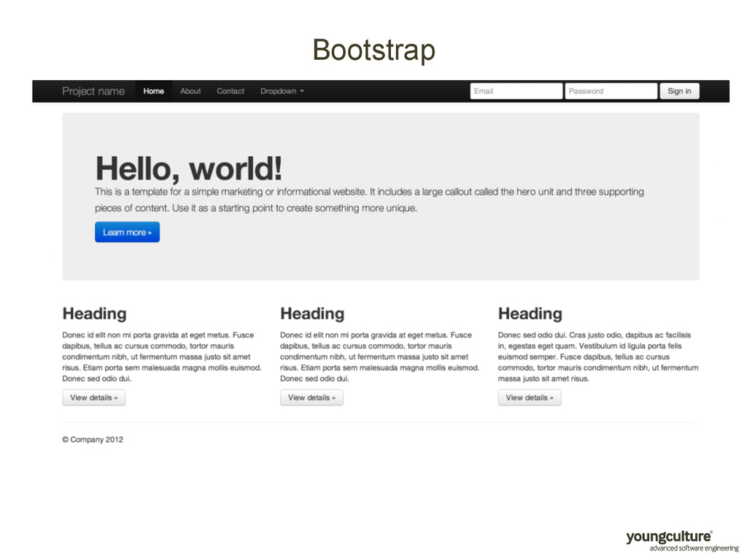Focus the Email input field
The image size is (747, 560).
click(516, 91)
